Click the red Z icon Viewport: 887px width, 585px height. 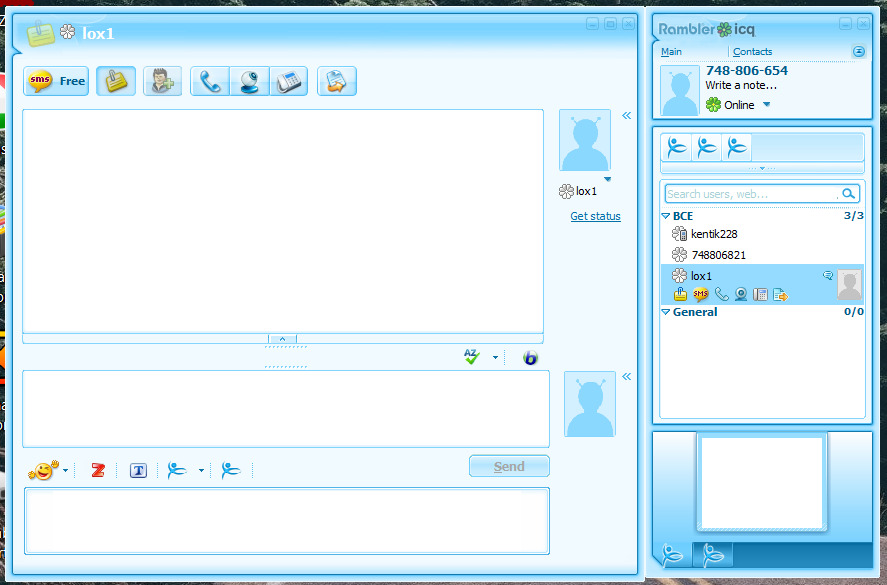tap(98, 470)
